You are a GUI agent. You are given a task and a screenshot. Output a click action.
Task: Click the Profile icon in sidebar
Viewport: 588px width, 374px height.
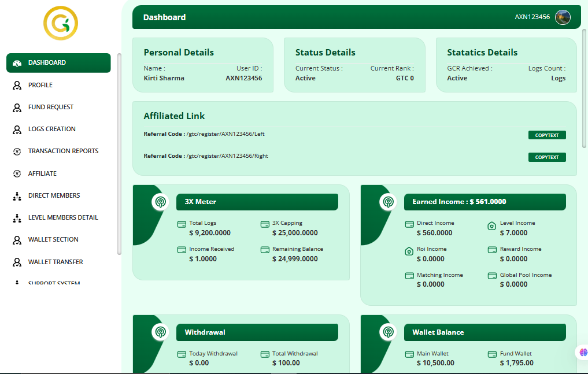[x=17, y=86]
